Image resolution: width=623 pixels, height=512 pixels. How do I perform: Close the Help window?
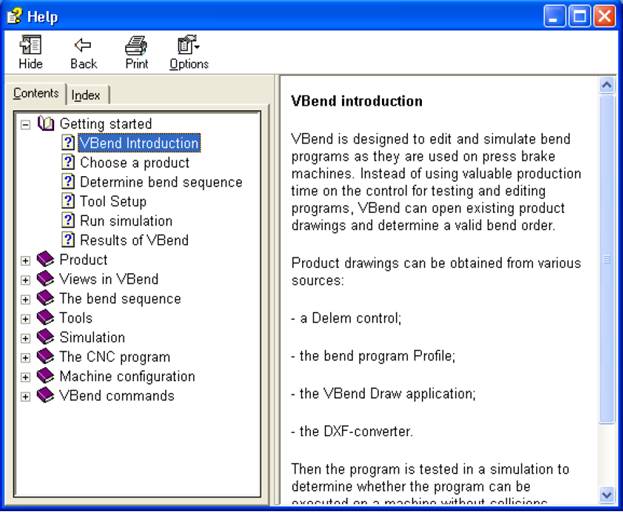(x=604, y=16)
